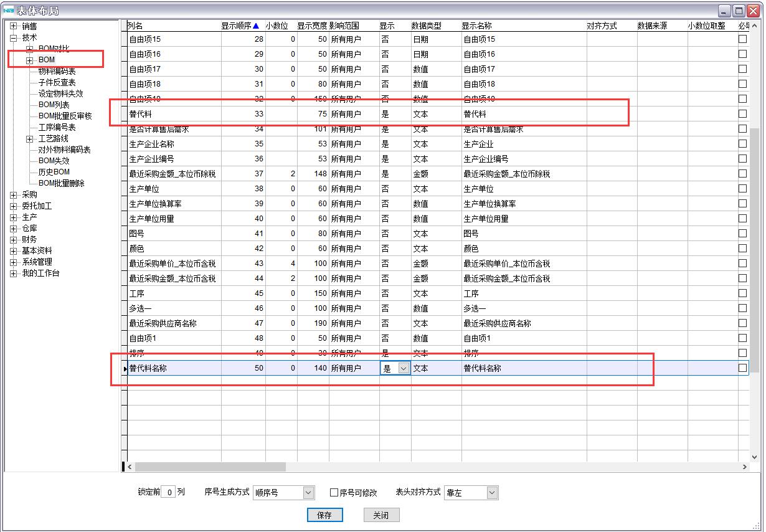Check the 序号可修改 checkbox

334,493
